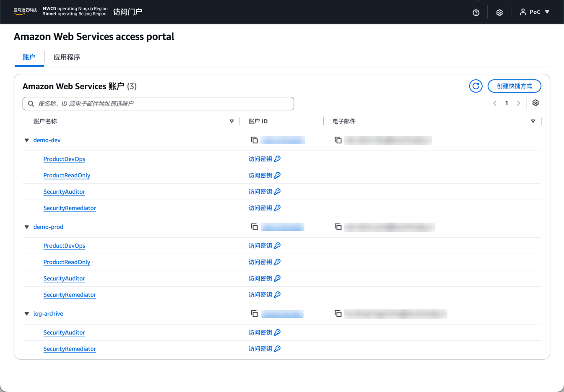
Task: Collapse the log-archive account row
Action: click(x=27, y=314)
